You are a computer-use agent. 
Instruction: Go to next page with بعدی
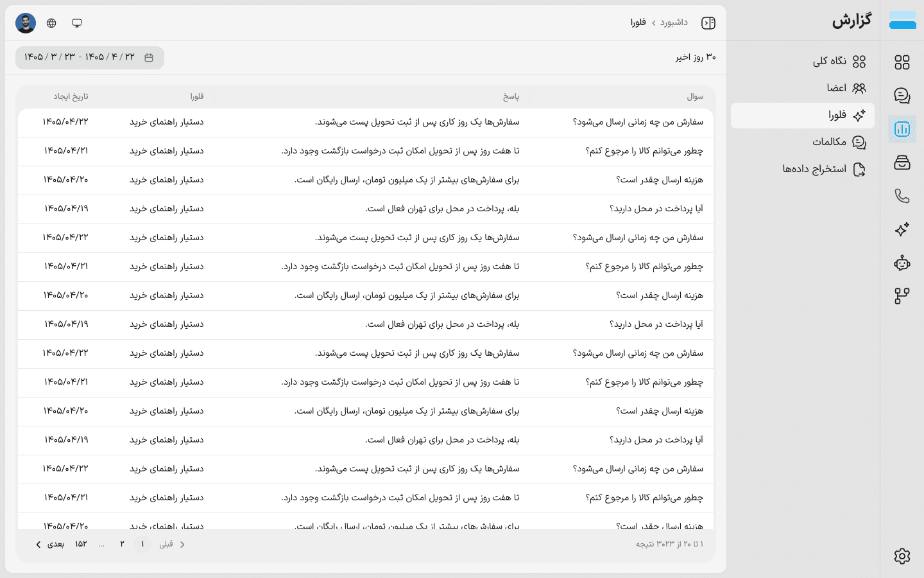click(x=50, y=544)
